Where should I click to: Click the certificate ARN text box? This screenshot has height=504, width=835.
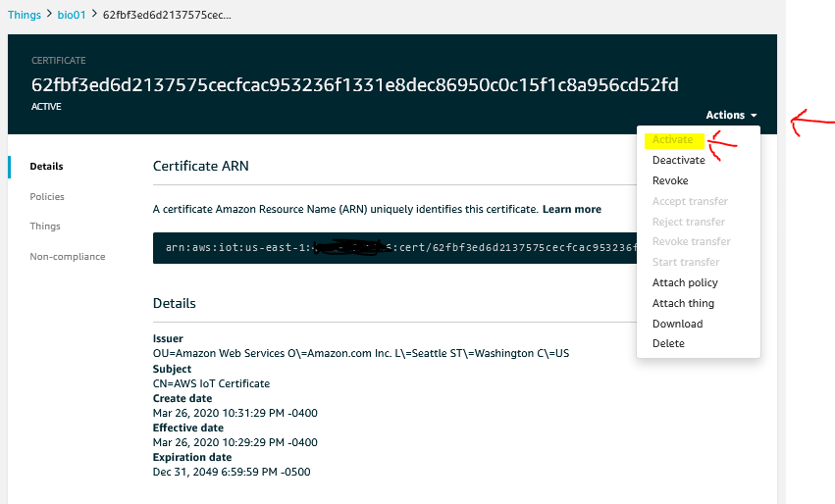pos(392,247)
